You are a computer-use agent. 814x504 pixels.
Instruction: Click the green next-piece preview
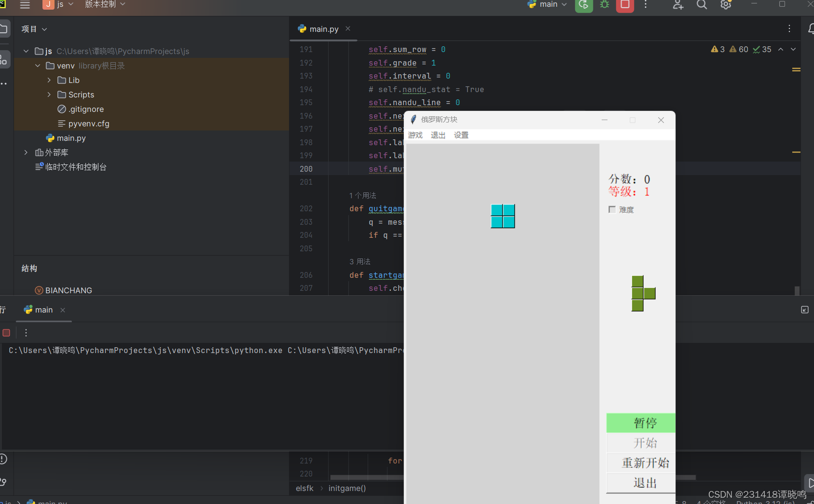click(643, 293)
